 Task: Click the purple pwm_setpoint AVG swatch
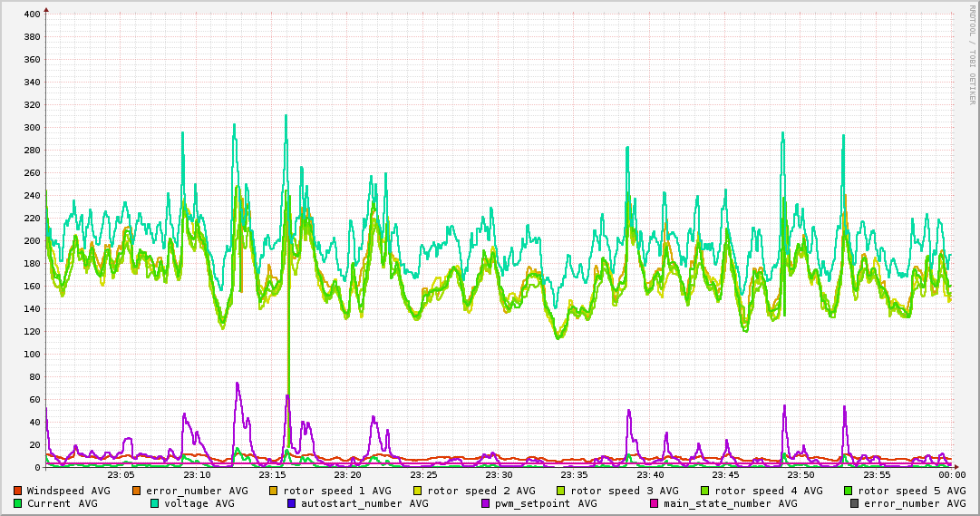pos(485,503)
